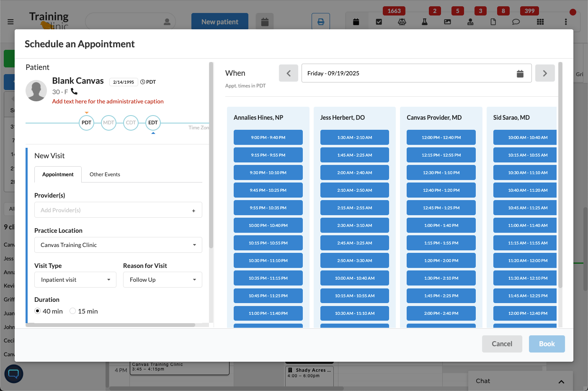
Task: Click the plus icon in Add Provider field
Action: (193, 211)
